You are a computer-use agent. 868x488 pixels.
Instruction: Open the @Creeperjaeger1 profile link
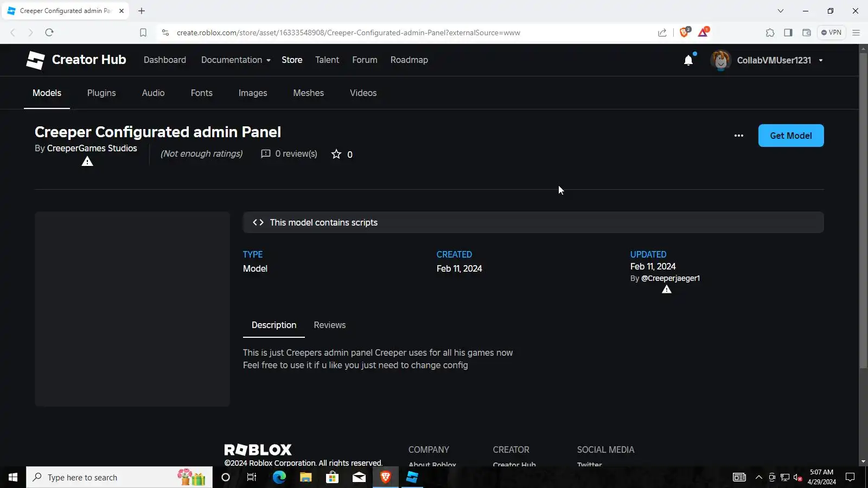tap(671, 279)
